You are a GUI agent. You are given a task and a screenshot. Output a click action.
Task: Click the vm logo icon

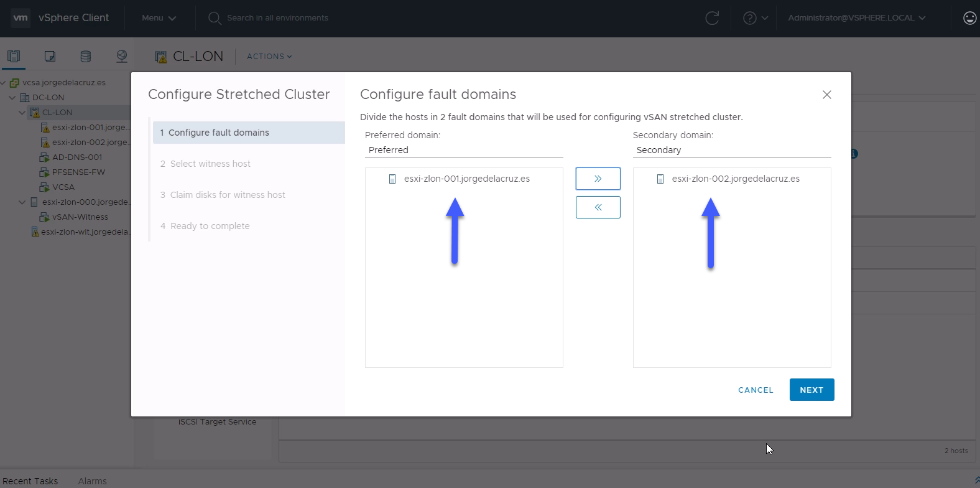click(21, 18)
